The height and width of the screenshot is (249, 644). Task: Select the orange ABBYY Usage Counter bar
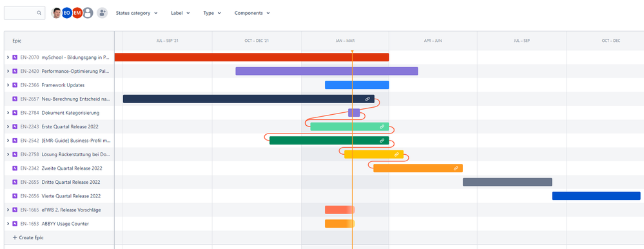(x=340, y=224)
